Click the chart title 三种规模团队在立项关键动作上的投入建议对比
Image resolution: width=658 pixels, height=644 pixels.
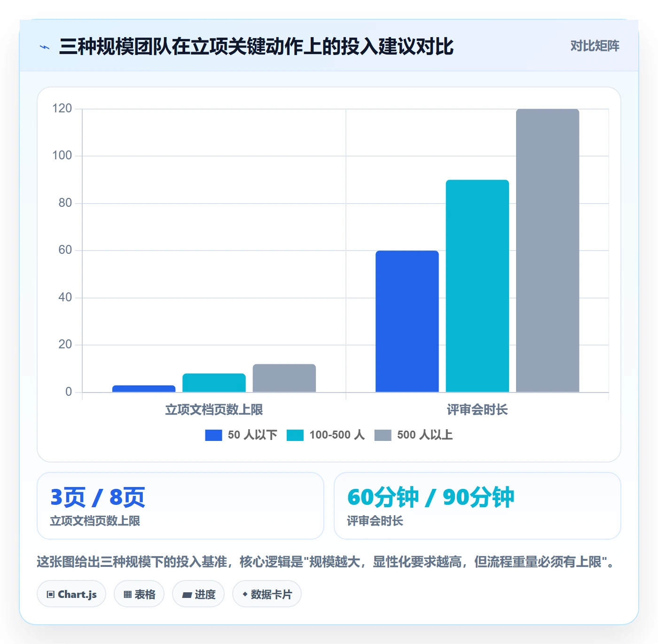coord(257,47)
